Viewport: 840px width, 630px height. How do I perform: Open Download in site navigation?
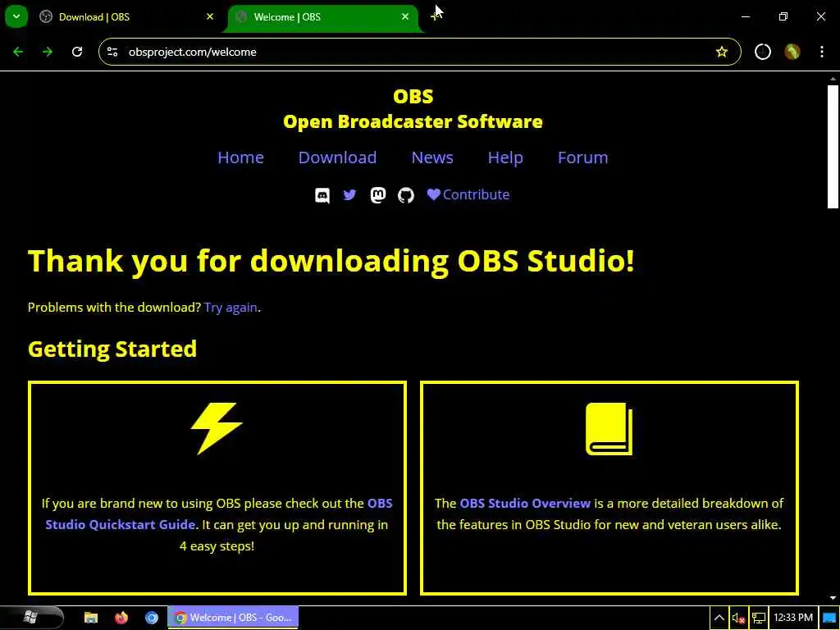(337, 157)
